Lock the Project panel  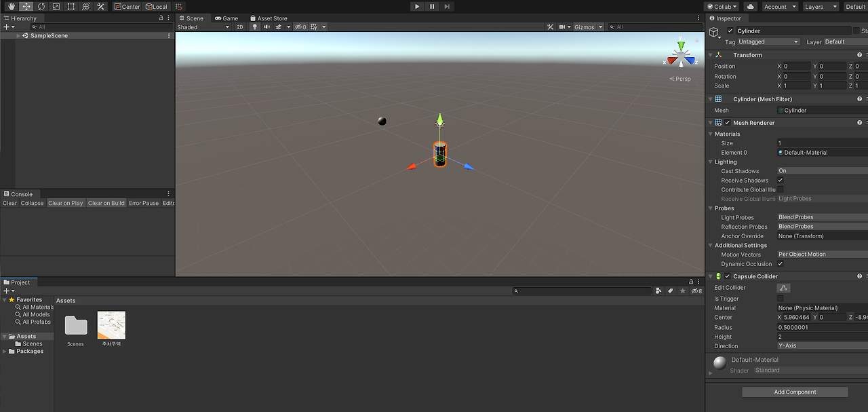click(691, 282)
